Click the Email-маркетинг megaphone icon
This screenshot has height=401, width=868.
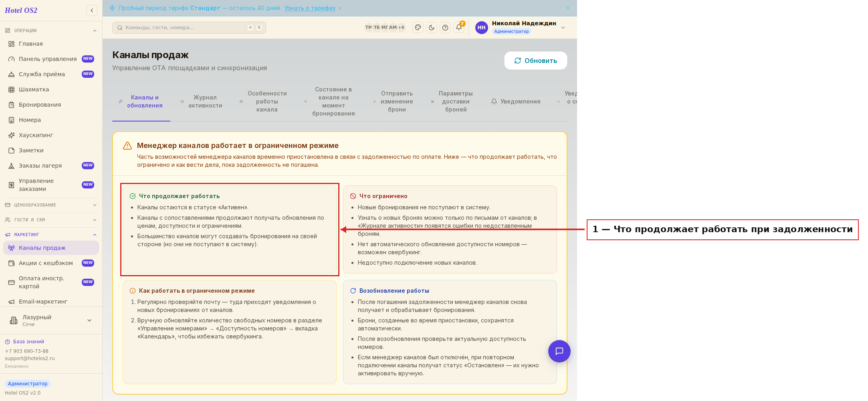[12, 302]
